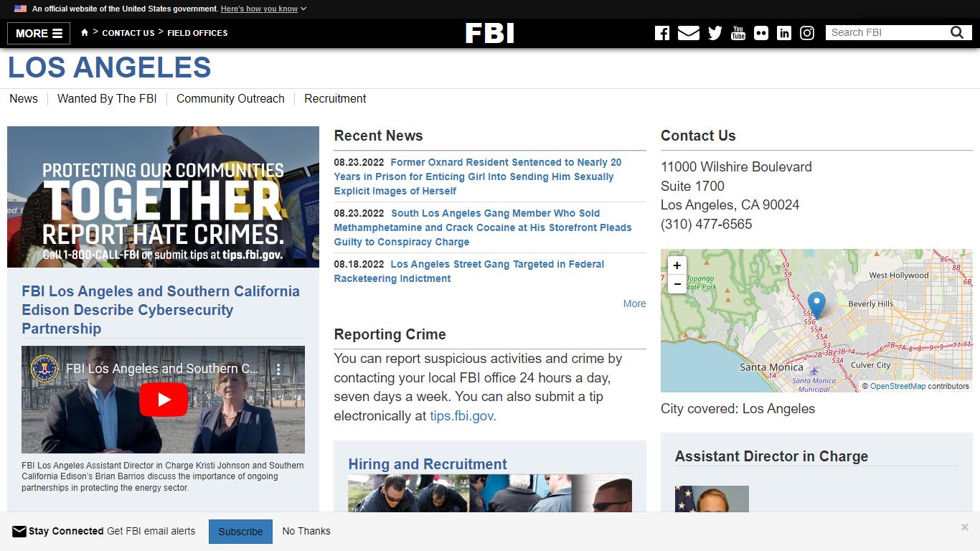Open Former Oxnard Resident Sentenced article

coord(477,176)
